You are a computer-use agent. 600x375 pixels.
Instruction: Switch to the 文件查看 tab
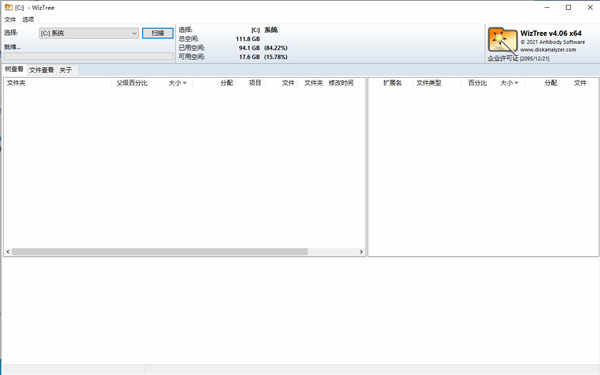(41, 70)
